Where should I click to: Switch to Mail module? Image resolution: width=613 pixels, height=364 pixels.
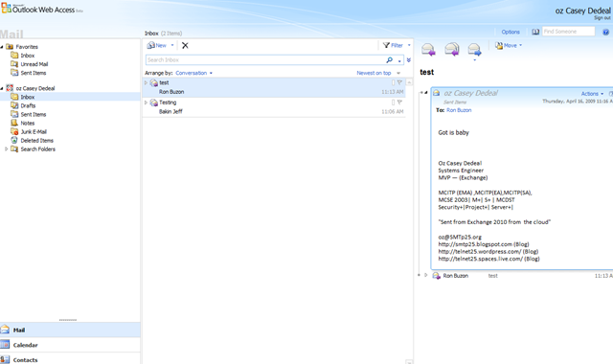click(x=70, y=330)
